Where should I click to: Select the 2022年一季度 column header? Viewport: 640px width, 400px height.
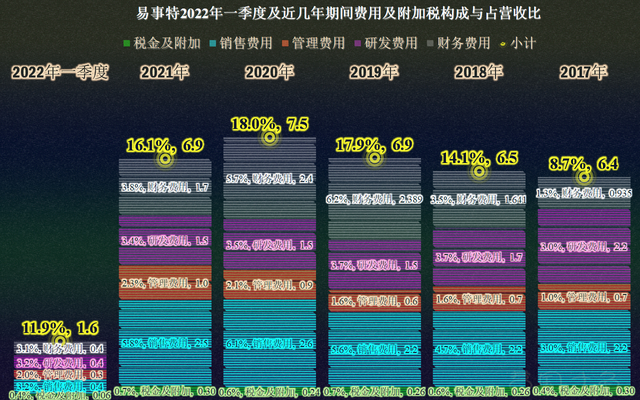pos(60,73)
